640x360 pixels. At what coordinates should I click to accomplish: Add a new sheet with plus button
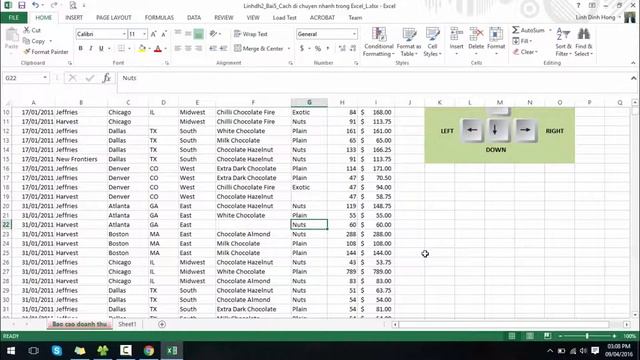click(x=162, y=324)
